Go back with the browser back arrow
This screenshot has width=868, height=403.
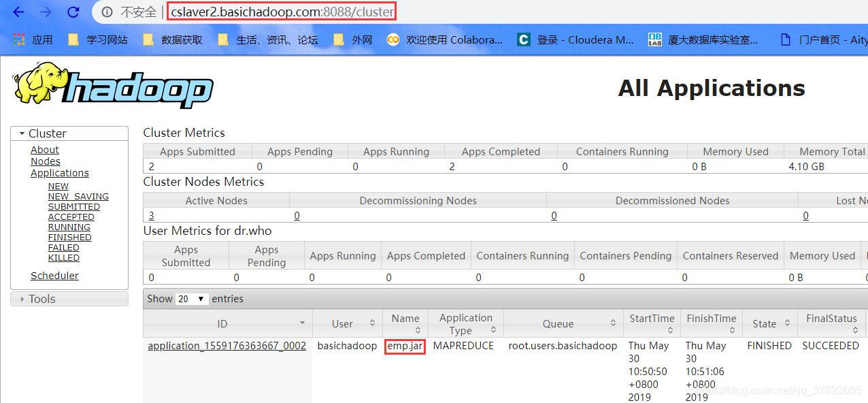point(18,12)
